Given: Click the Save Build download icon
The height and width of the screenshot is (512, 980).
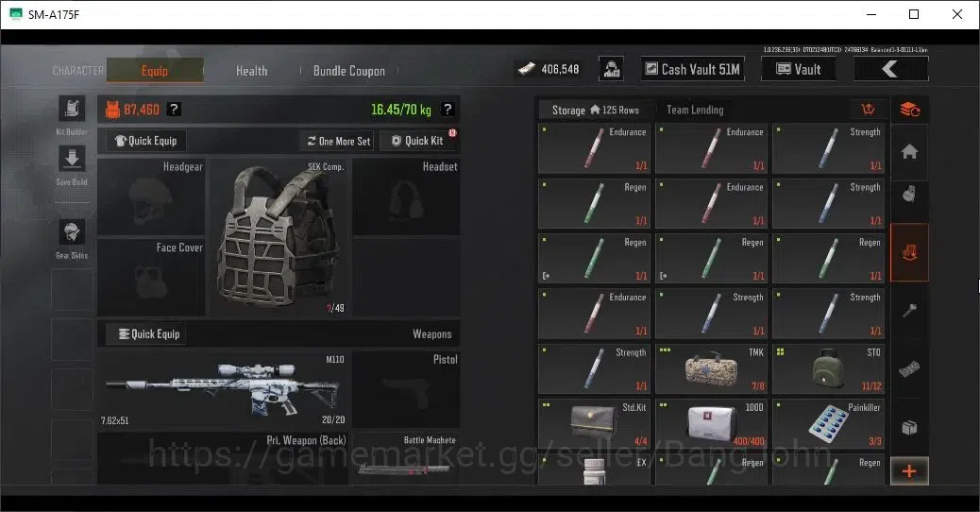Looking at the screenshot, I should (72, 159).
